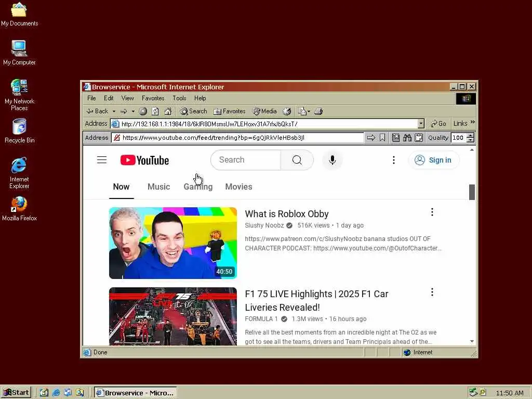Click the Browservice find binoculars icon
The image size is (532, 399).
coord(407,138)
